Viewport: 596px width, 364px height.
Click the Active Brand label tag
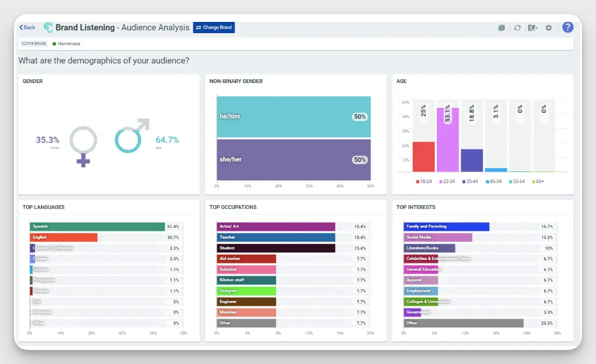pyautogui.click(x=34, y=43)
